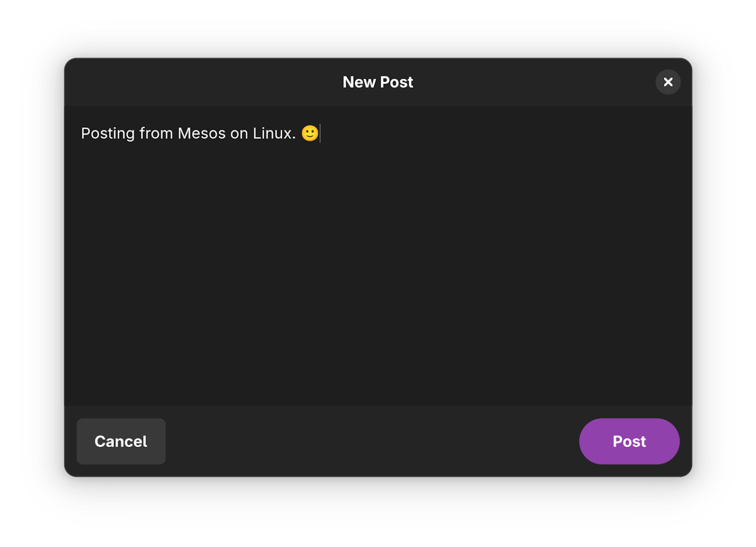
Task: Click the purple Post button
Action: (629, 441)
